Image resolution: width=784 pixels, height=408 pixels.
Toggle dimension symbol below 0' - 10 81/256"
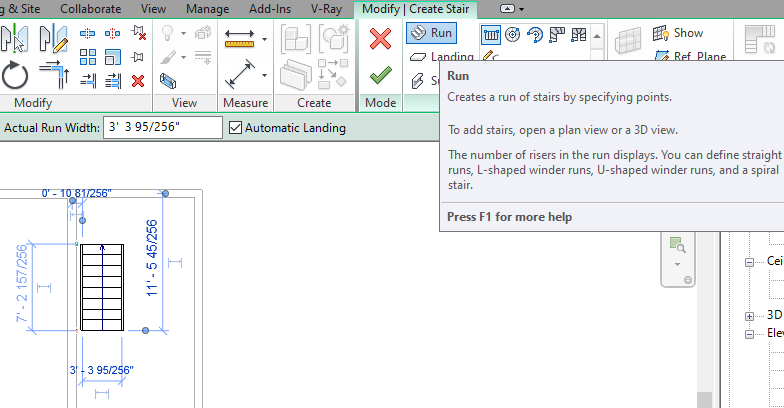76,214
